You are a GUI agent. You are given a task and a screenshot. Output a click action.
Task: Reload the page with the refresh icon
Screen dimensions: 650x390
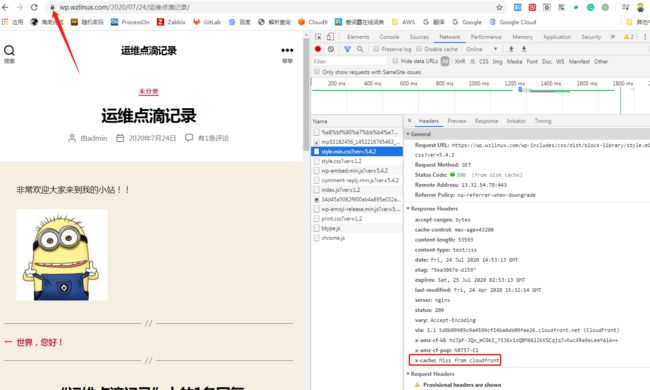34,7
